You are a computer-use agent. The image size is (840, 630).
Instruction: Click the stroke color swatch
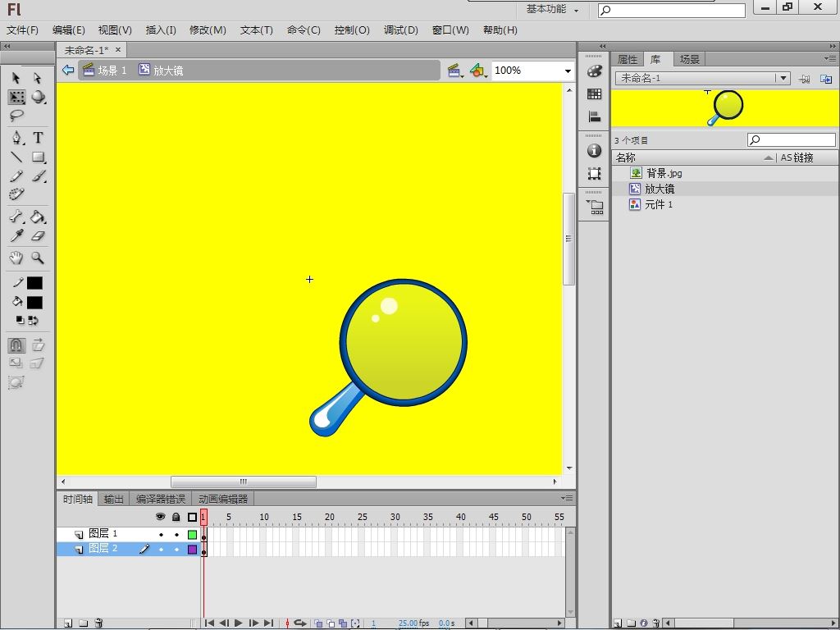pos(34,283)
